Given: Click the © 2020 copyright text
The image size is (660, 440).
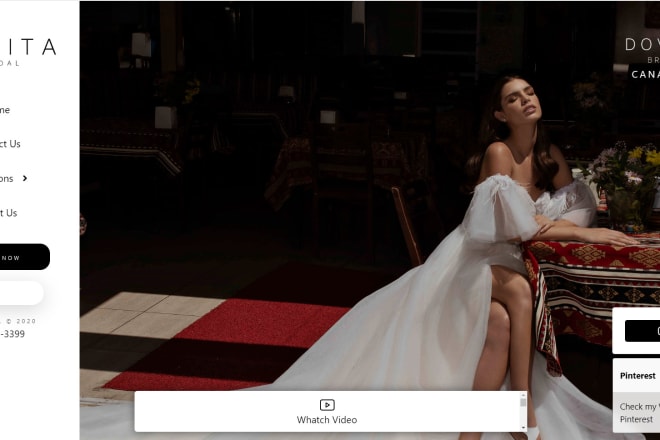Looking at the screenshot, I should [x=20, y=321].
